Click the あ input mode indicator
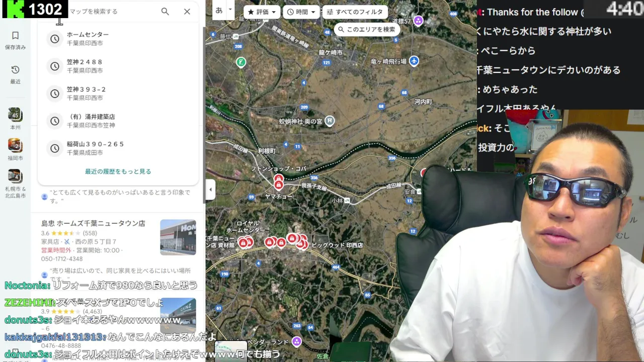The image size is (644, 362). tap(219, 10)
